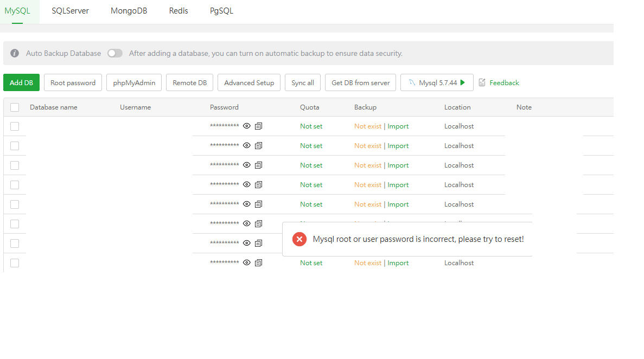Tick the checkbox of the second database row
The image size is (644, 359).
pyautogui.click(x=15, y=146)
